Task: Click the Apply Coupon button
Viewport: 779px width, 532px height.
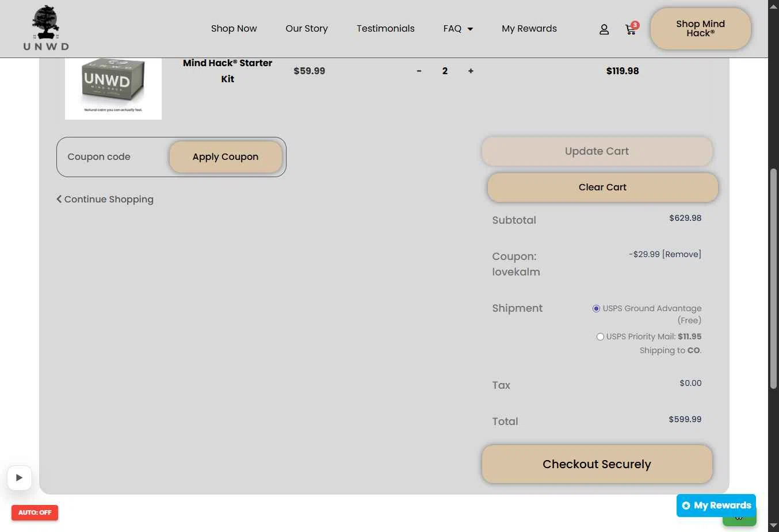Action: [226, 157]
